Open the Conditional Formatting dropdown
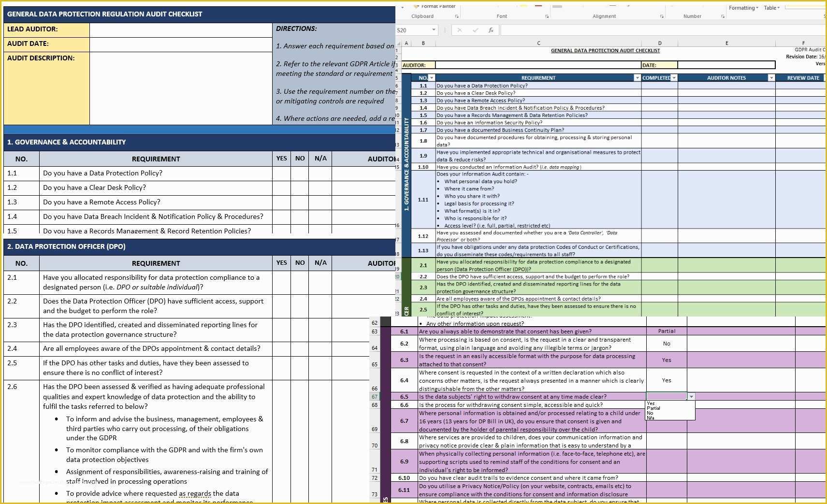Screen dimensions: 827x504 coord(743,8)
